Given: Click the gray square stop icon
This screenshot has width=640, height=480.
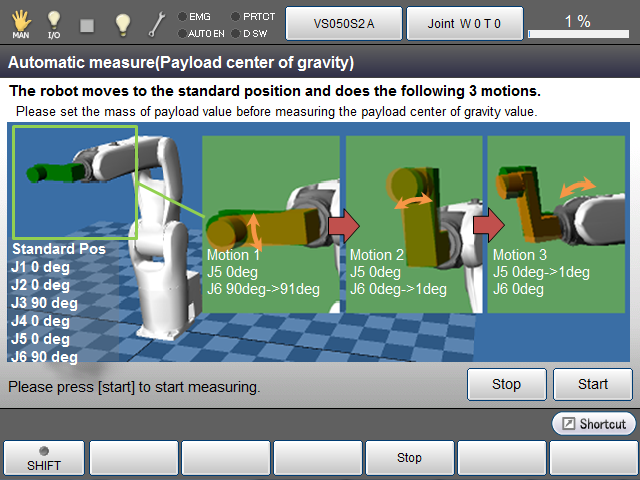Looking at the screenshot, I should tap(87, 23).
